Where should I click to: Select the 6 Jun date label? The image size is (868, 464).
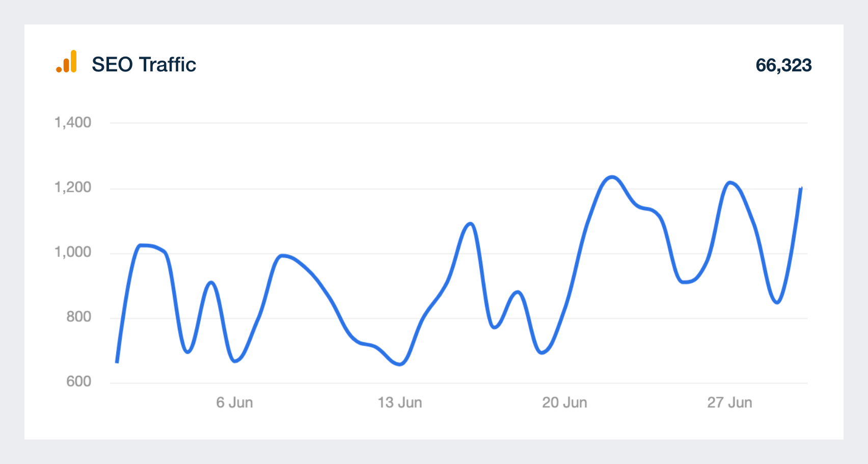234,403
